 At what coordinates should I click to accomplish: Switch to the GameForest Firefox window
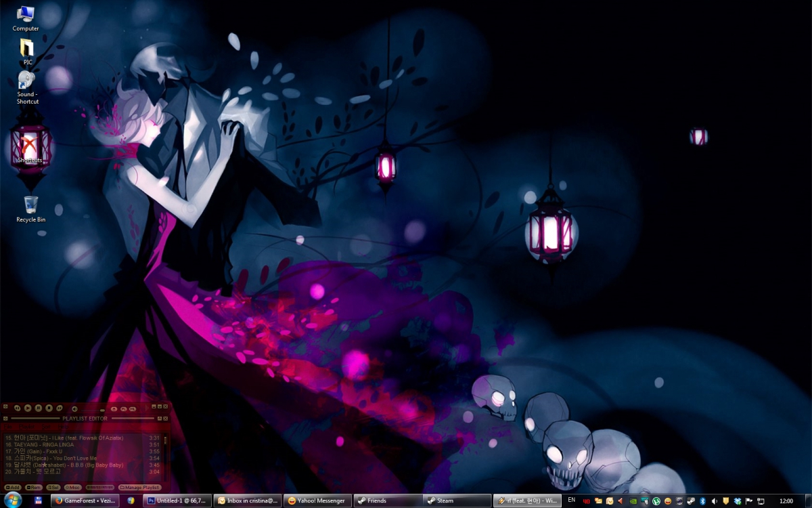(85, 501)
